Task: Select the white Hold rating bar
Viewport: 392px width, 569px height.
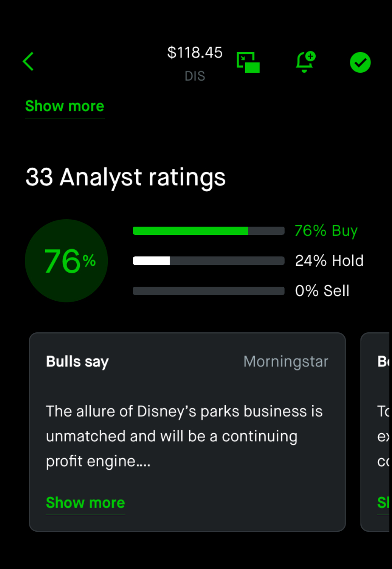Action: 208,261
